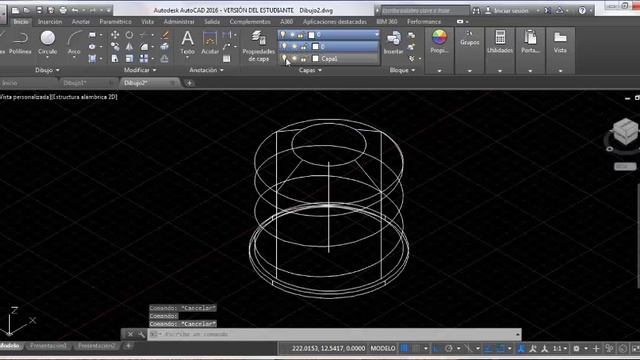Click the command line customize wrench icon
The image size is (640, 360).
(141, 334)
